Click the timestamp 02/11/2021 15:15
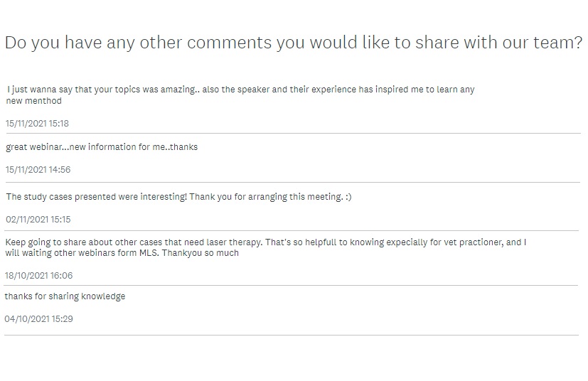Viewport: 588px width, 381px height. coord(38,220)
